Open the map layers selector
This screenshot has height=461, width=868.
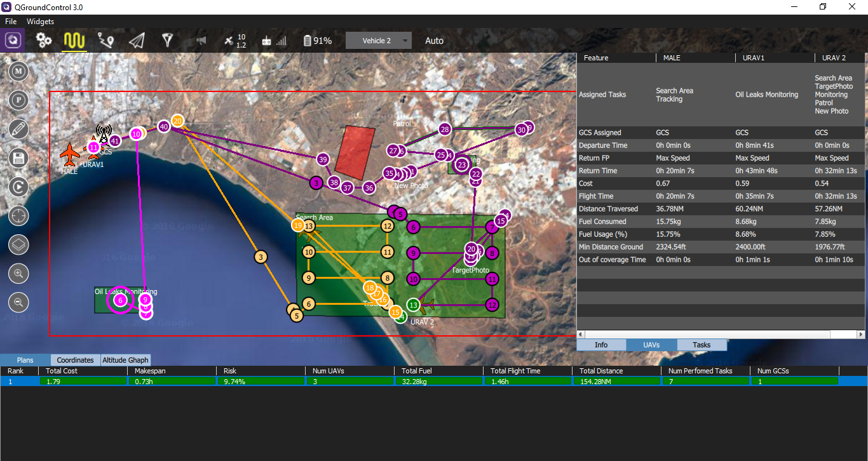pos(19,244)
